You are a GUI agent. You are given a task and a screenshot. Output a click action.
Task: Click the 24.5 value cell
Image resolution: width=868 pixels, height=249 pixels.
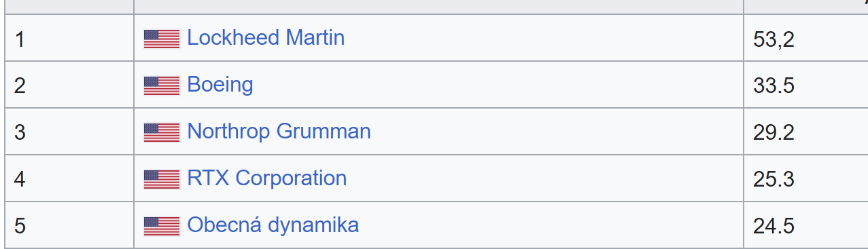click(x=806, y=225)
